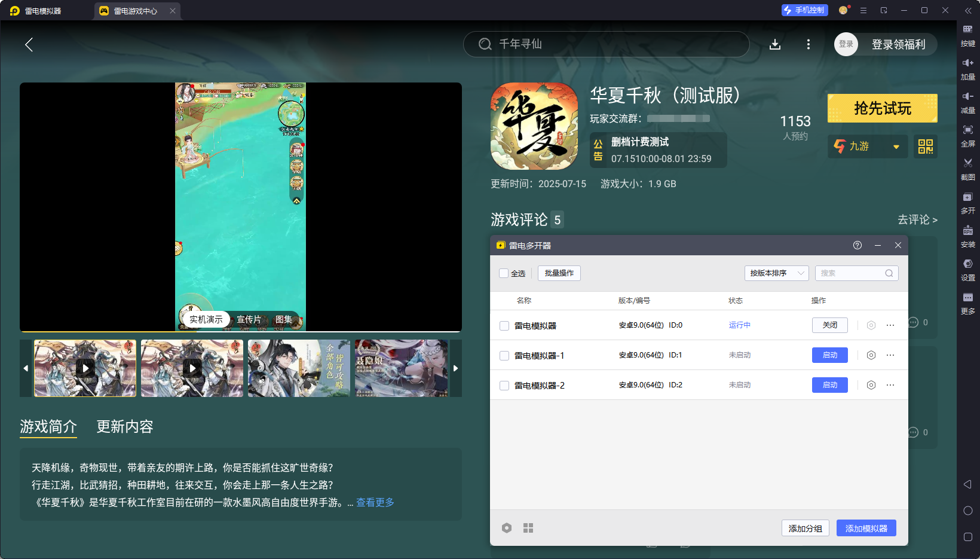Click the 查看更多 link
Image resolution: width=980 pixels, height=559 pixels.
[375, 502]
